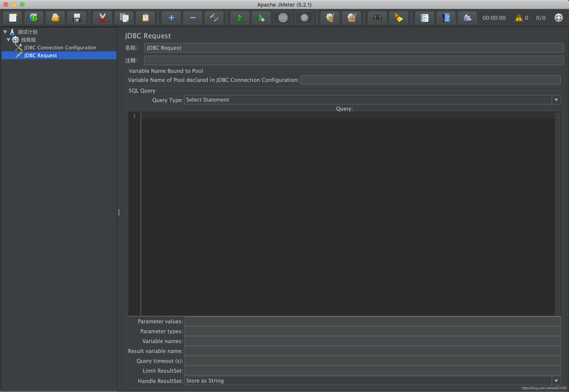The width and height of the screenshot is (569, 392).
Task: Select the 测试计划 tree item
Action: 27,32
